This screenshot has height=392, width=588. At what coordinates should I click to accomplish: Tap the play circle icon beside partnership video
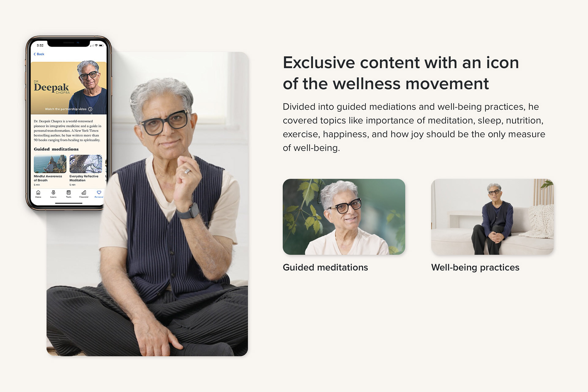pyautogui.click(x=90, y=109)
